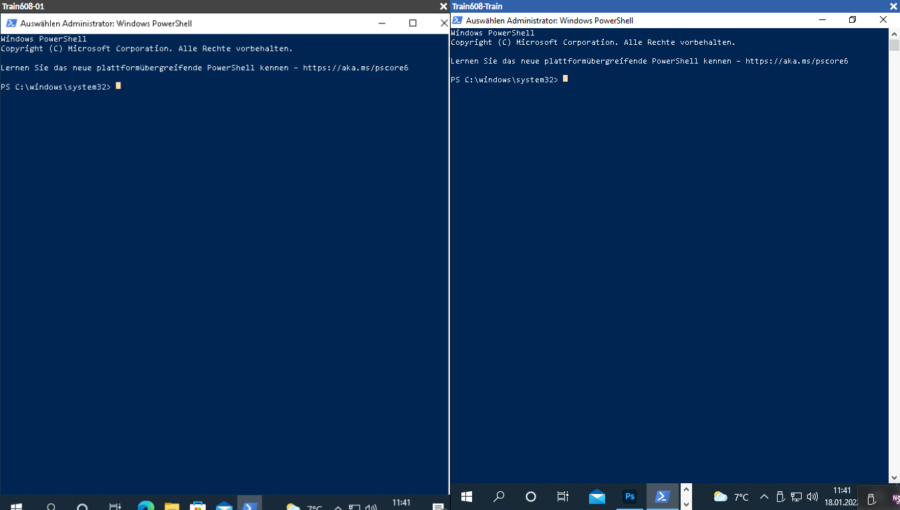This screenshot has height=510, width=900.
Task: Click taskbar overflow down arrow in Train608-Train
Action: pyautogui.click(x=686, y=504)
